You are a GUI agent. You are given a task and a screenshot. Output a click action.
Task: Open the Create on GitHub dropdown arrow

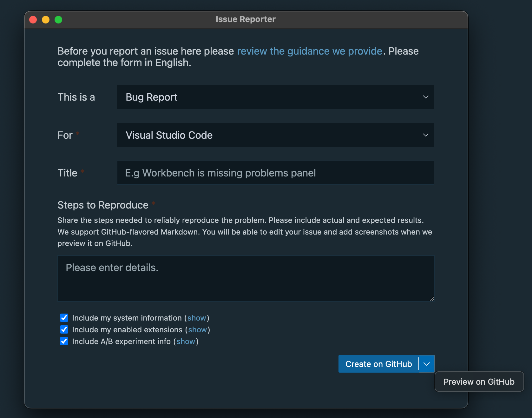(427, 364)
